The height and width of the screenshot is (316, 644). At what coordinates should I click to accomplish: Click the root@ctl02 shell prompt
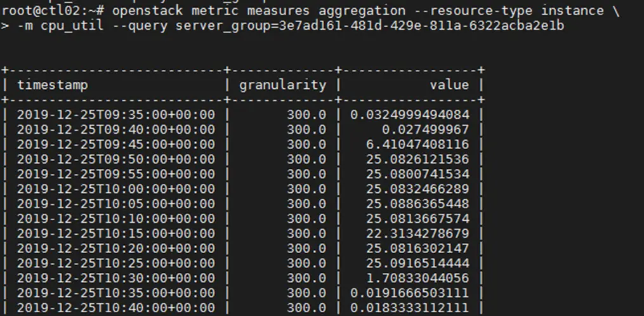point(54,10)
